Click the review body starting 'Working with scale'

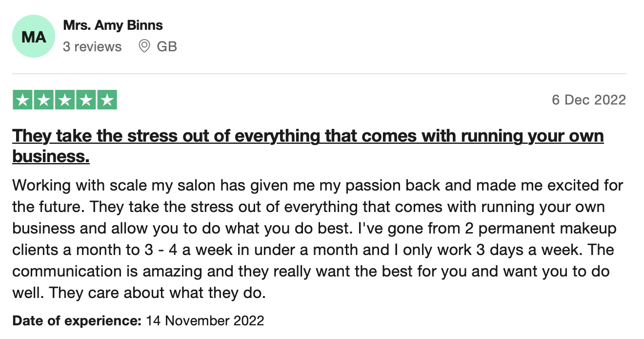coord(318,239)
